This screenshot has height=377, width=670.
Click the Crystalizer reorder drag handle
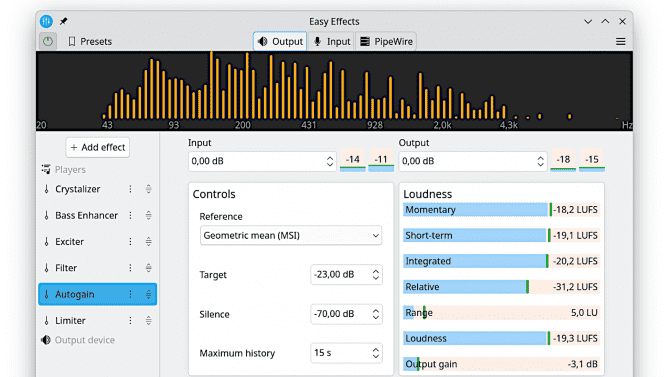(x=148, y=189)
